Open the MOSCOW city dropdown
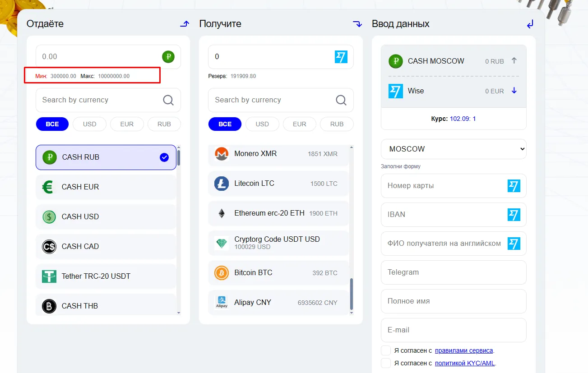 pos(454,149)
